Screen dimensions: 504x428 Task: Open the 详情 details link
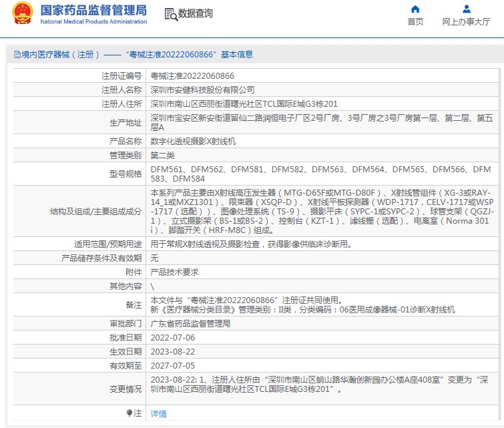coord(158,414)
